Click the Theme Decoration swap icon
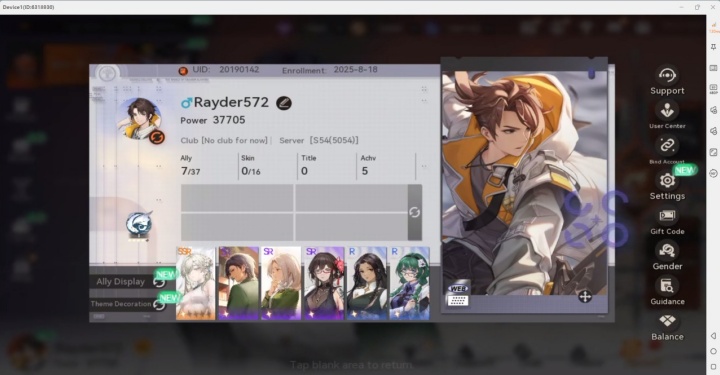720x375 pixels. click(x=159, y=304)
